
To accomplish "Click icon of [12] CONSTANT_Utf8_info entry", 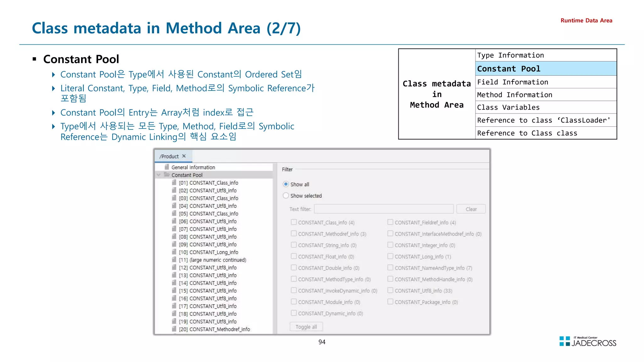I will [174, 267].
